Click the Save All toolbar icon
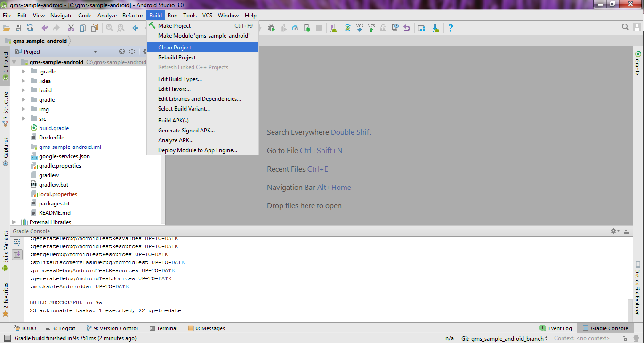The image size is (644, 343). point(18,28)
